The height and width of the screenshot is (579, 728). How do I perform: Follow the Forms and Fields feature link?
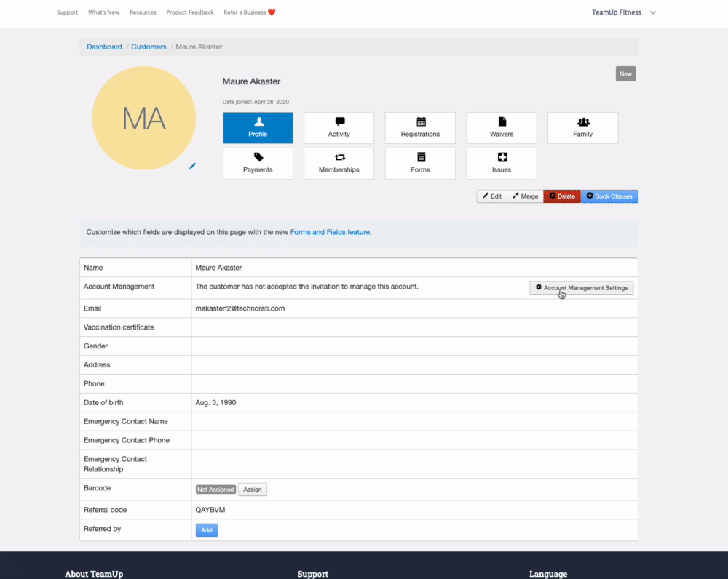coord(330,233)
